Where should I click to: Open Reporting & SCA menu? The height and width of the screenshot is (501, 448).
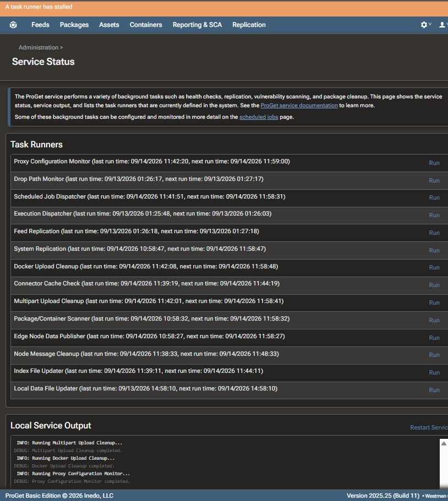(x=197, y=25)
